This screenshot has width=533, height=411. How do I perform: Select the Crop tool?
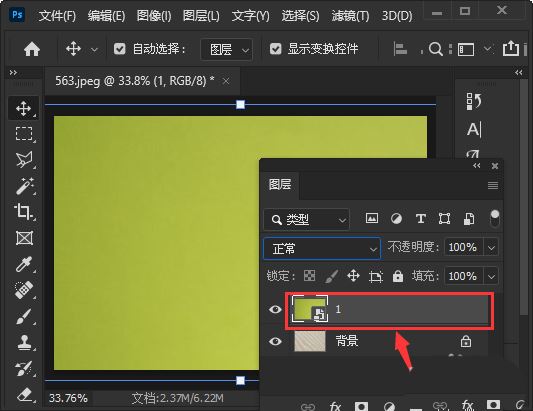[23, 211]
